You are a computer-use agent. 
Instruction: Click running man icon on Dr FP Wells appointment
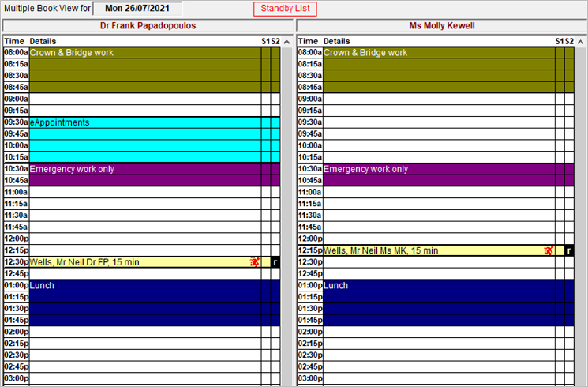point(255,262)
